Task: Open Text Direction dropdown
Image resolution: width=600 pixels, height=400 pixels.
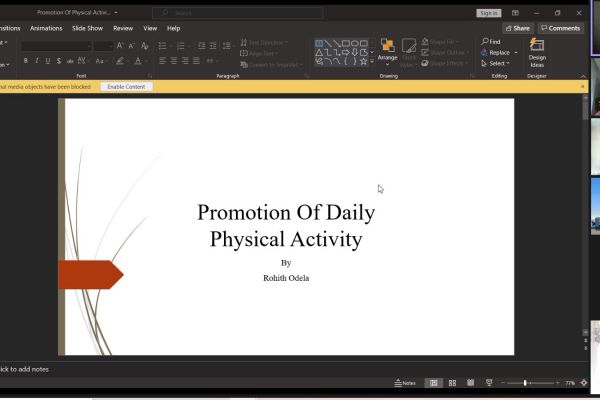Action: coord(264,42)
